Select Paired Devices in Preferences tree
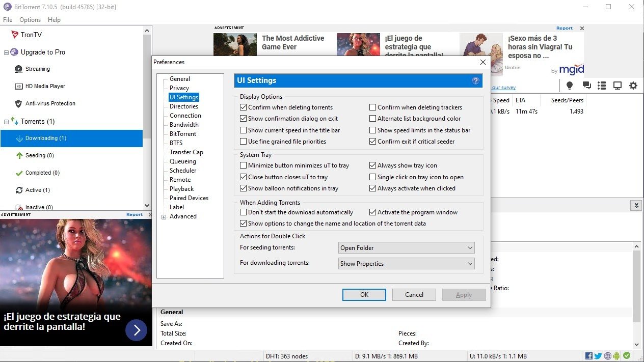Screen dimensions: 644x362 189,198
